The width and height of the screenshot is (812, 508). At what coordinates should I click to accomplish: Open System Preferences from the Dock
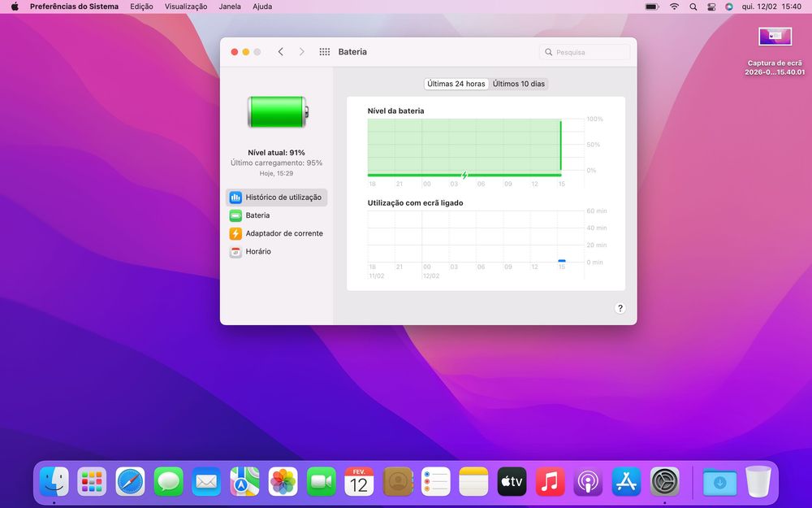click(x=664, y=482)
